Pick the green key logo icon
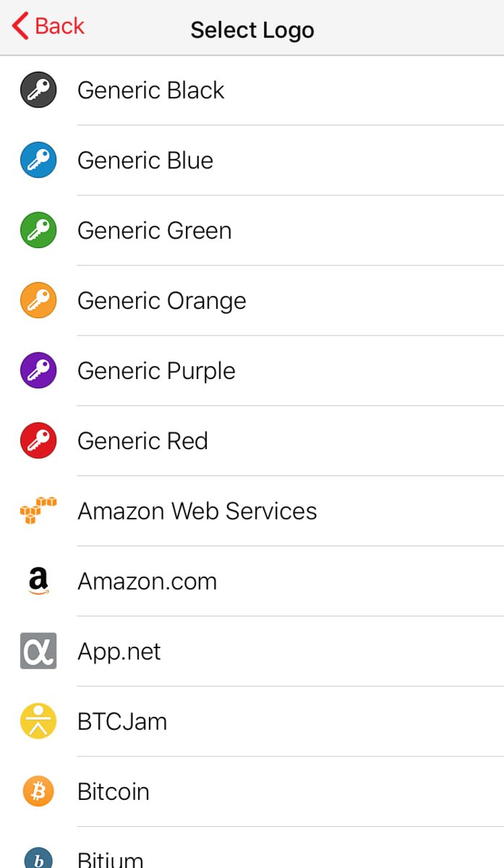The image size is (504, 868). (38, 231)
